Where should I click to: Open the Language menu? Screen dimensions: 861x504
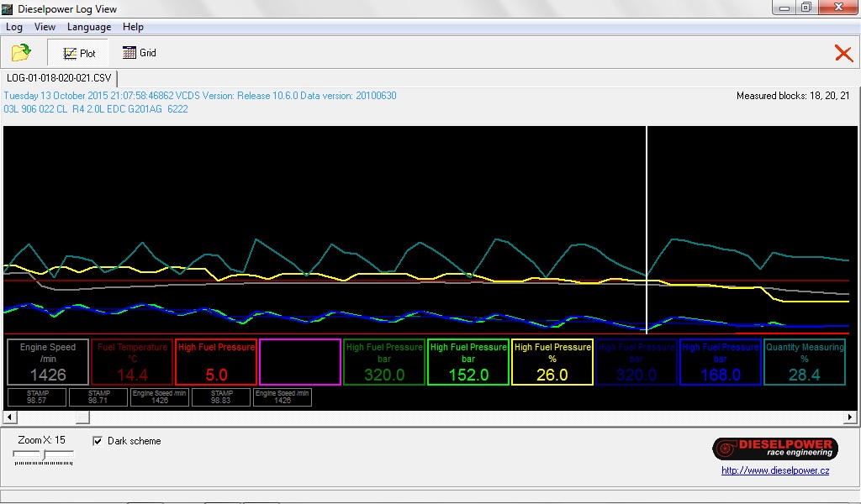pyautogui.click(x=89, y=27)
